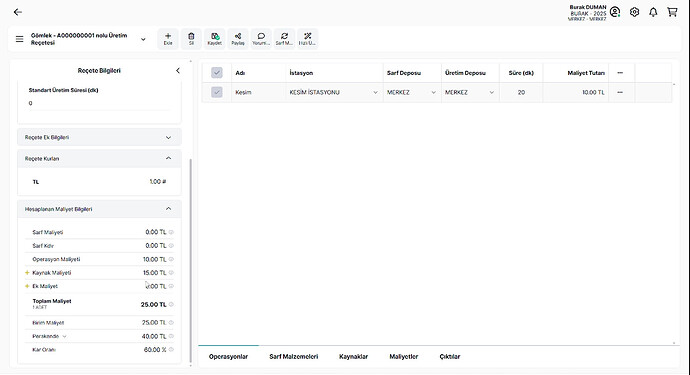Image resolution: width=690 pixels, height=375 pixels.
Task: Click the detail icon next to Kar Oranı value
Action: click(171, 349)
